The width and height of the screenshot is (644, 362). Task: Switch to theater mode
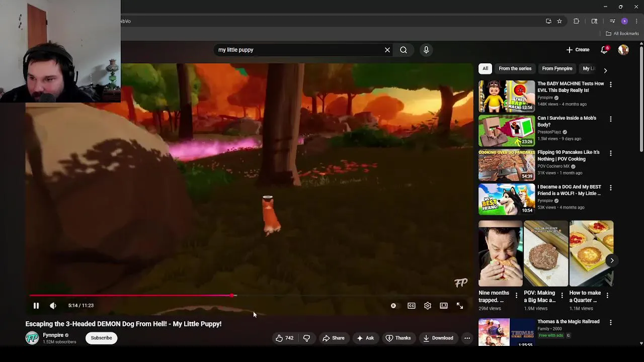444,306
